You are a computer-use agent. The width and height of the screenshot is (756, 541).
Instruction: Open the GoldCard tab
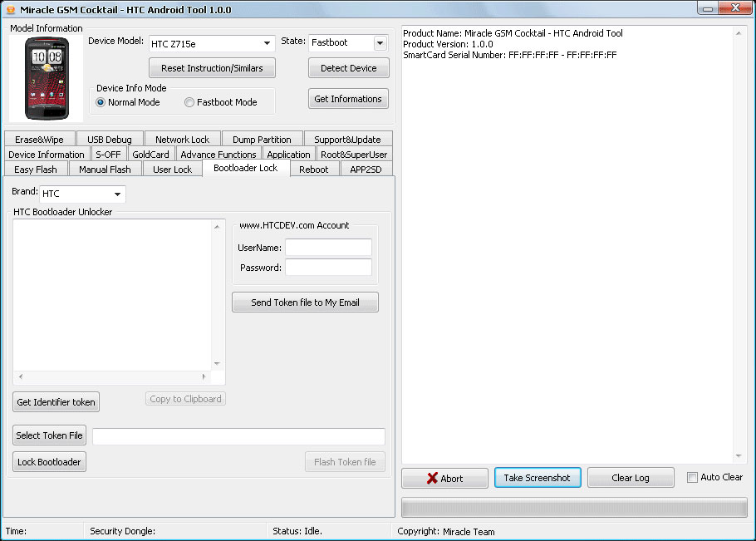click(x=151, y=155)
